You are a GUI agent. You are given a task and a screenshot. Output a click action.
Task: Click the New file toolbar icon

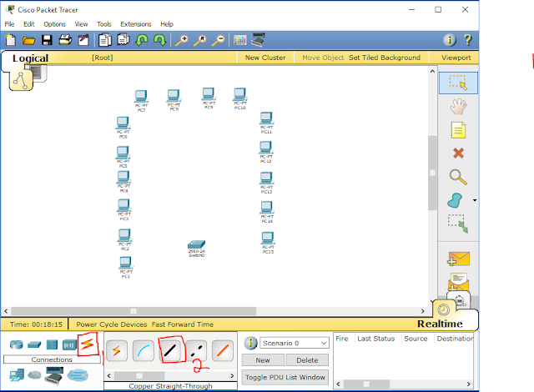click(x=11, y=40)
